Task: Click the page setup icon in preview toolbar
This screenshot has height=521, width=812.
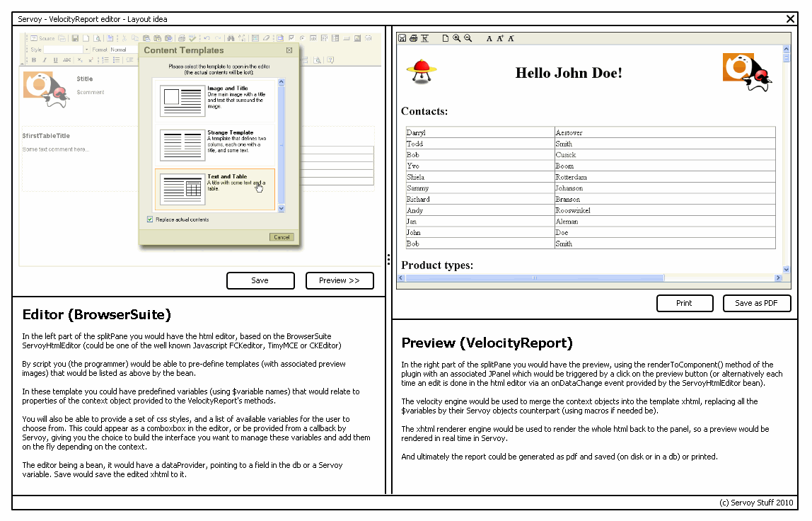Action: click(x=424, y=38)
